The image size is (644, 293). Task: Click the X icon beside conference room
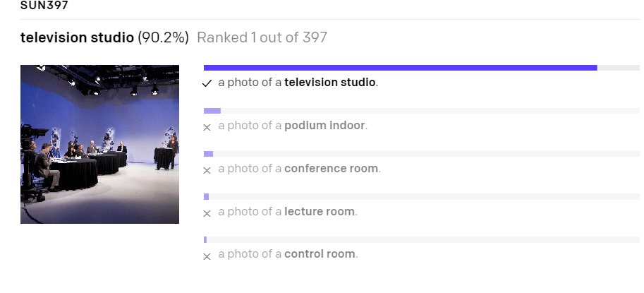click(207, 170)
